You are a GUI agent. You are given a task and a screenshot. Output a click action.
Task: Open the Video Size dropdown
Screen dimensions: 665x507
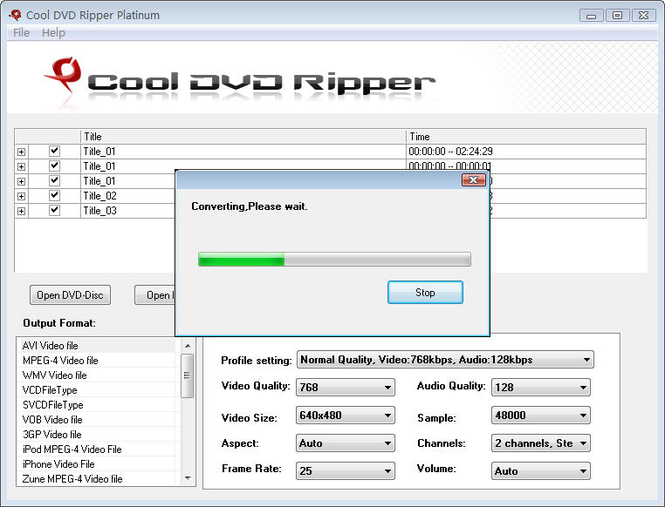pos(345,415)
